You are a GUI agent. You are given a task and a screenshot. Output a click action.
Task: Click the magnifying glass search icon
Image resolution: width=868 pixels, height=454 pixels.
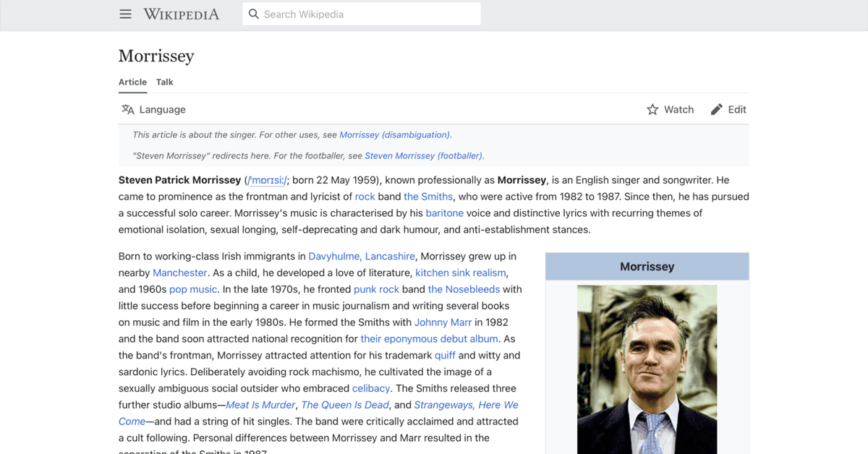point(253,14)
